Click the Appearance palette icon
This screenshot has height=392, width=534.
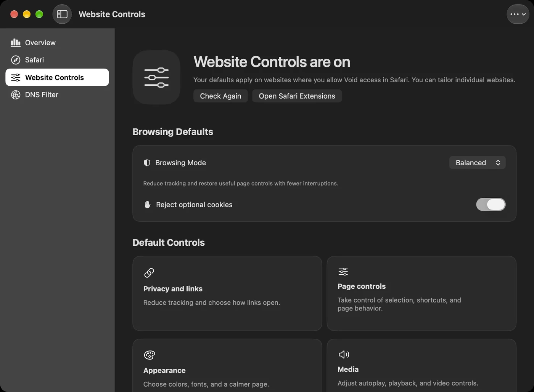pos(150,355)
